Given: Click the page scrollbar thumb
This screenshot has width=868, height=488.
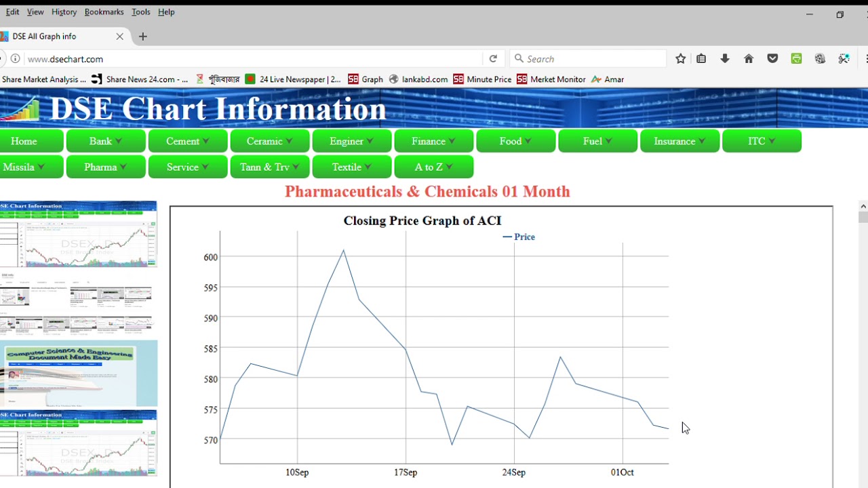Looking at the screenshot, I should (863, 217).
